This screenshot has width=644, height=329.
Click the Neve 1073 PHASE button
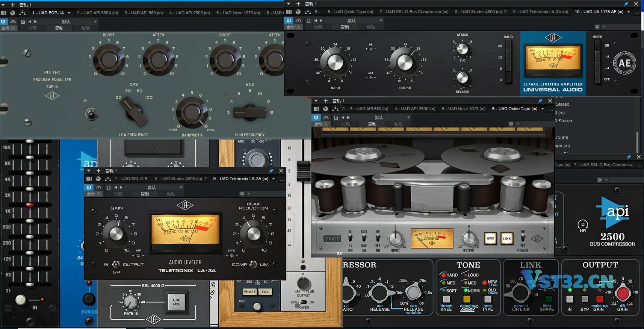[x=249, y=292]
